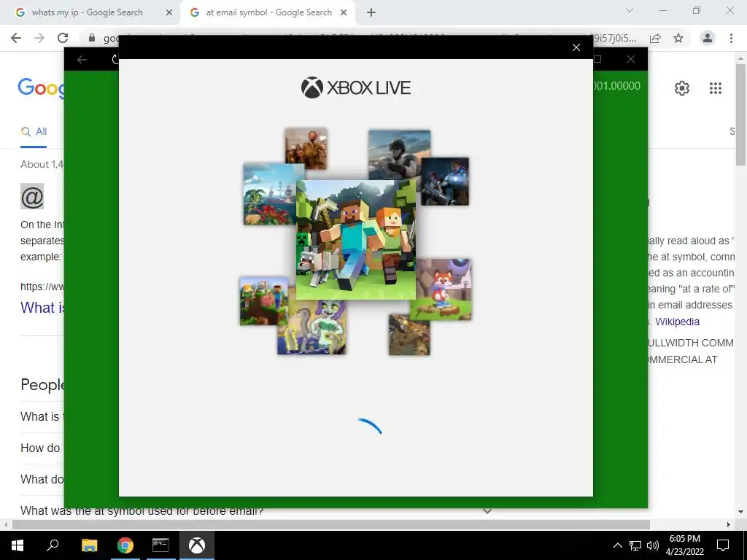Viewport: 747px width, 560px height.
Task: Open File Explorer from the taskbar
Action: pyautogui.click(x=89, y=545)
